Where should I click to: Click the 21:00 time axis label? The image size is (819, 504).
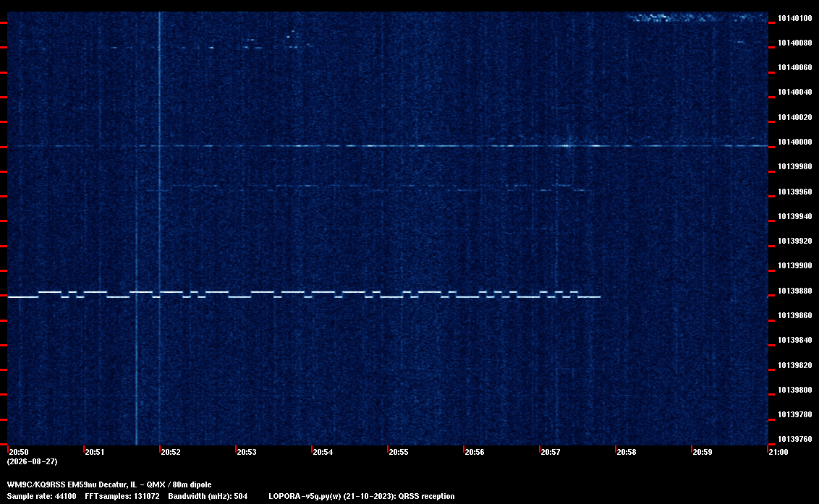click(778, 452)
